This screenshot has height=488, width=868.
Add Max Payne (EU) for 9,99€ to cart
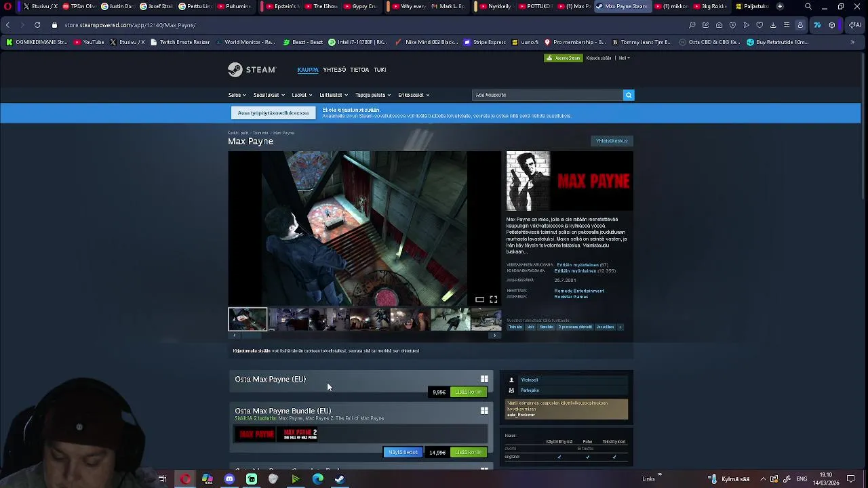468,392
